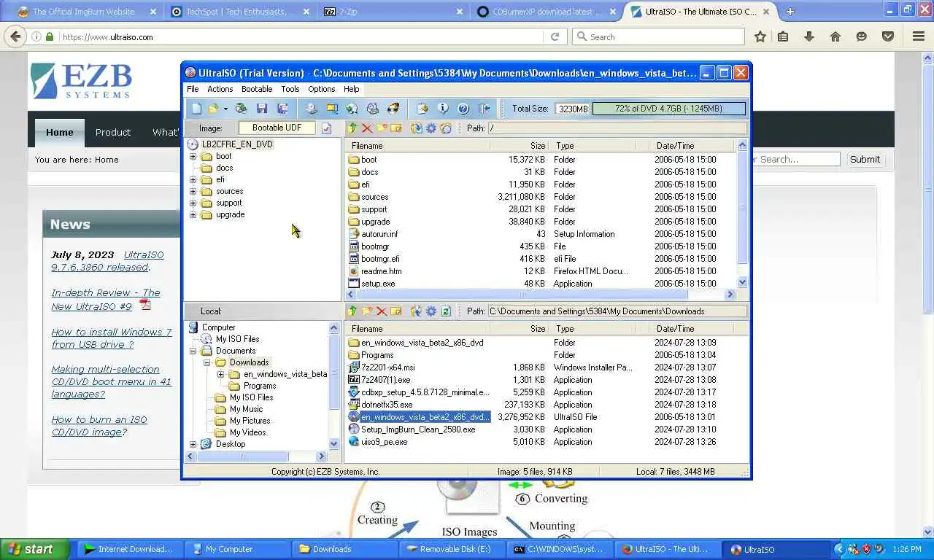Select the LB2CFRE_EN_DVD root node
934x560 pixels.
click(237, 144)
